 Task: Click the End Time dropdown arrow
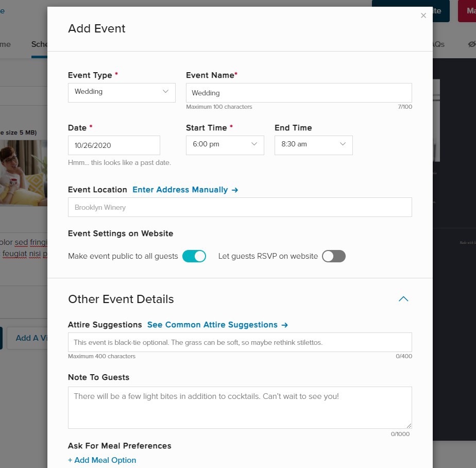(x=343, y=144)
